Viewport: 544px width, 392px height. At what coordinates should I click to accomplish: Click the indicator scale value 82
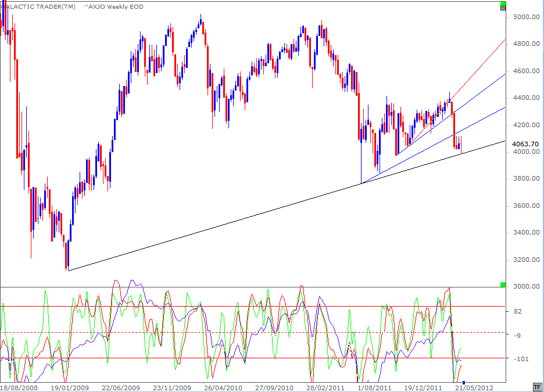coord(518,311)
